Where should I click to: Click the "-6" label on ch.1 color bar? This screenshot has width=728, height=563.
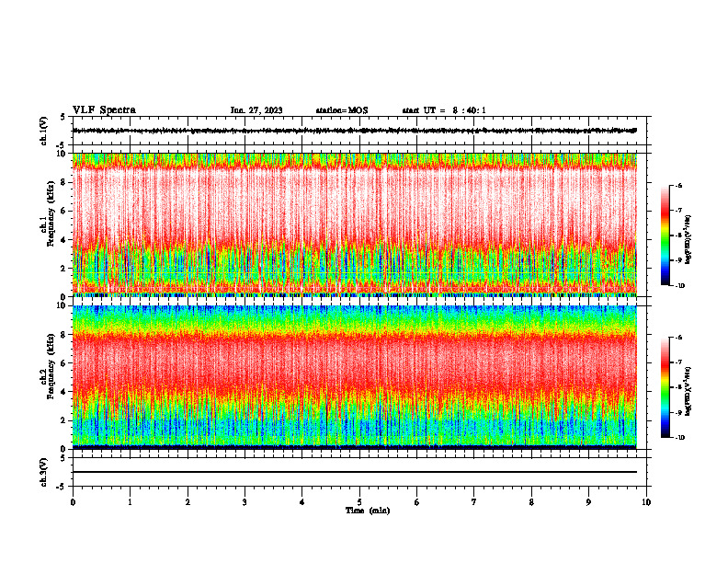678,186
